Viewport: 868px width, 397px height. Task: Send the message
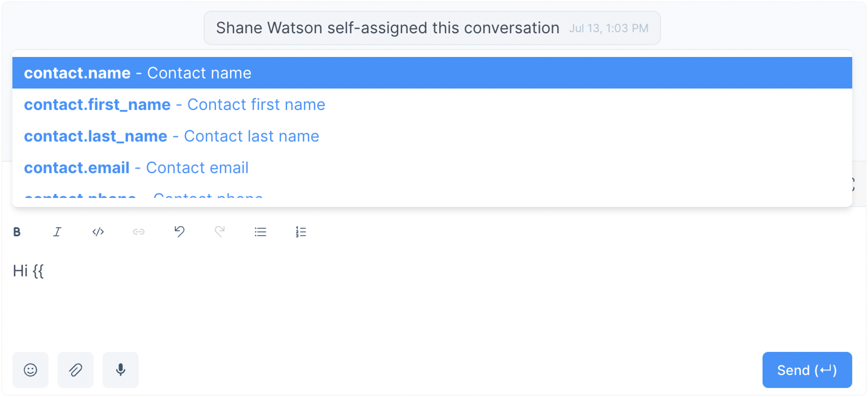pyautogui.click(x=807, y=370)
